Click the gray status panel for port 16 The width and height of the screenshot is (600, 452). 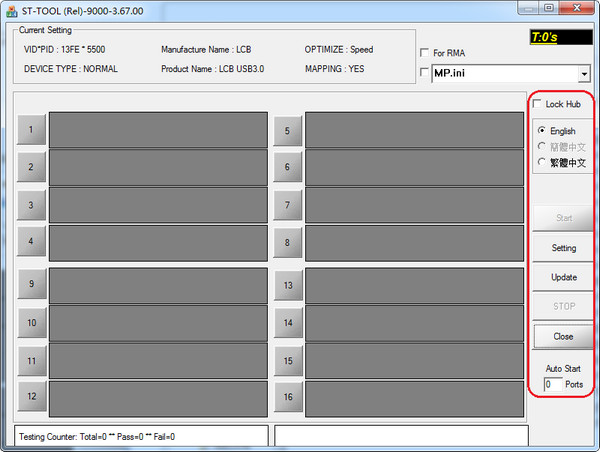(x=414, y=399)
